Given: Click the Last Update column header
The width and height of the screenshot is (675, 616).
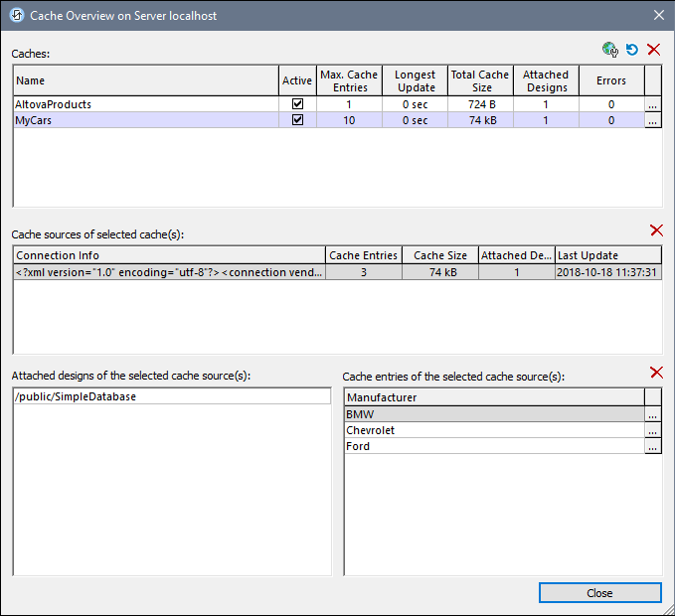Looking at the screenshot, I should coord(607,255).
